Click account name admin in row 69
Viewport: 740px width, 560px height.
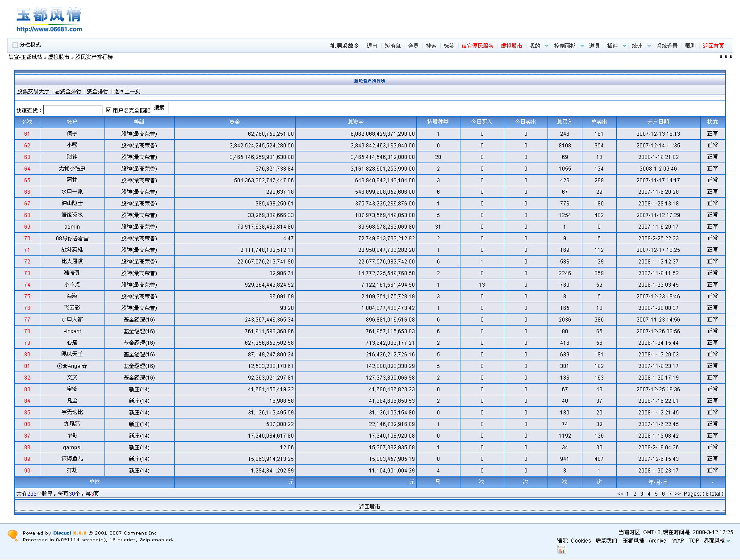(x=72, y=227)
